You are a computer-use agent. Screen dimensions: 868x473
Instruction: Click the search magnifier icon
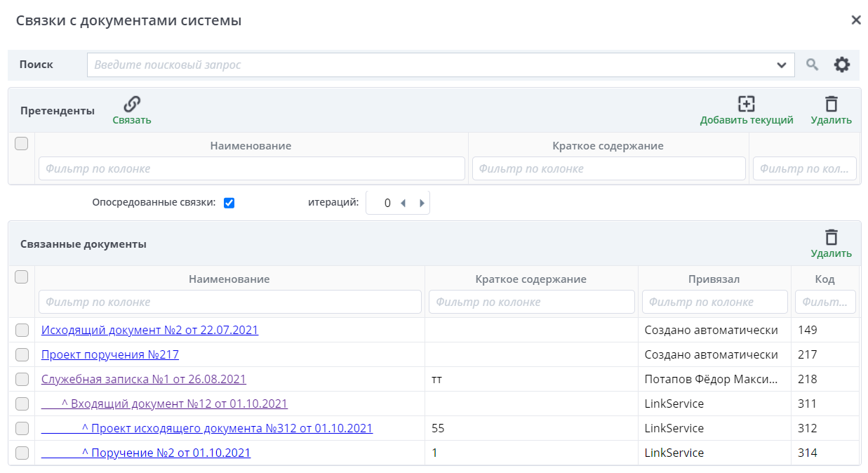(812, 65)
